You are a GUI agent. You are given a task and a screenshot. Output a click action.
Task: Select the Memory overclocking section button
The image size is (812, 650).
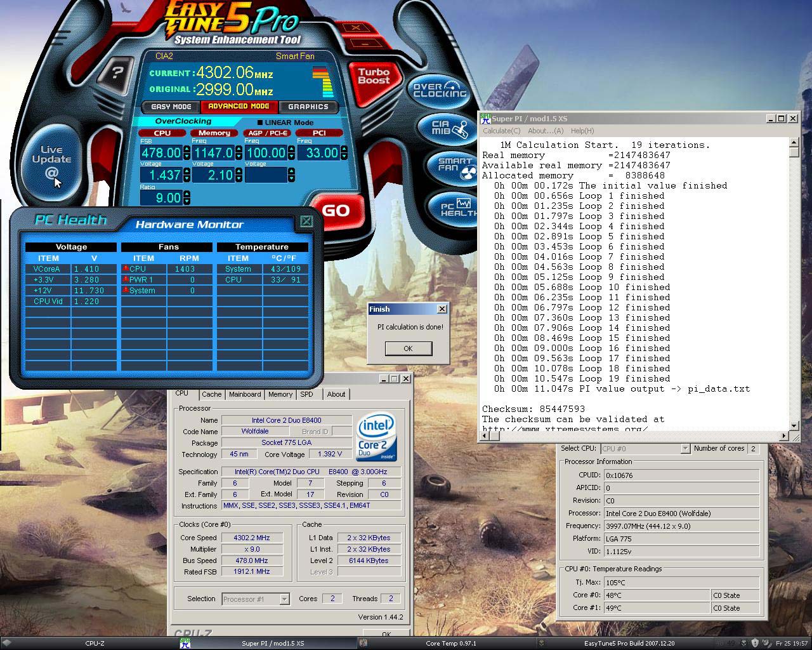(x=214, y=133)
